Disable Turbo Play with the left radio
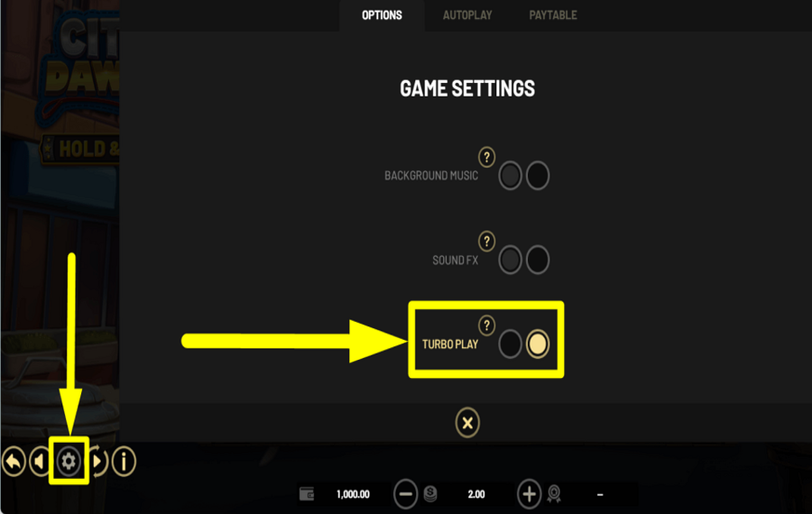Screen dimensions: 812x514 coord(510,344)
